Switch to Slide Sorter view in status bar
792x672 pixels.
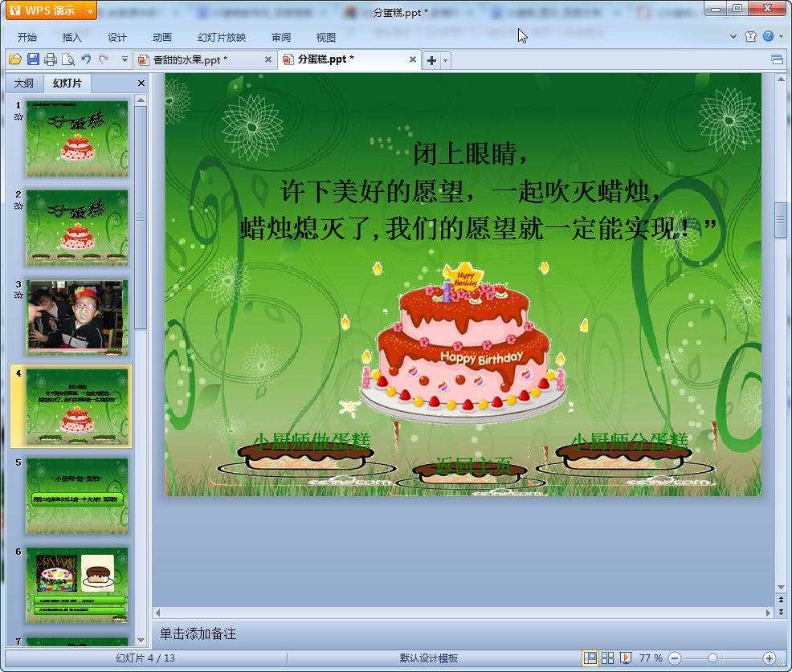tap(607, 658)
